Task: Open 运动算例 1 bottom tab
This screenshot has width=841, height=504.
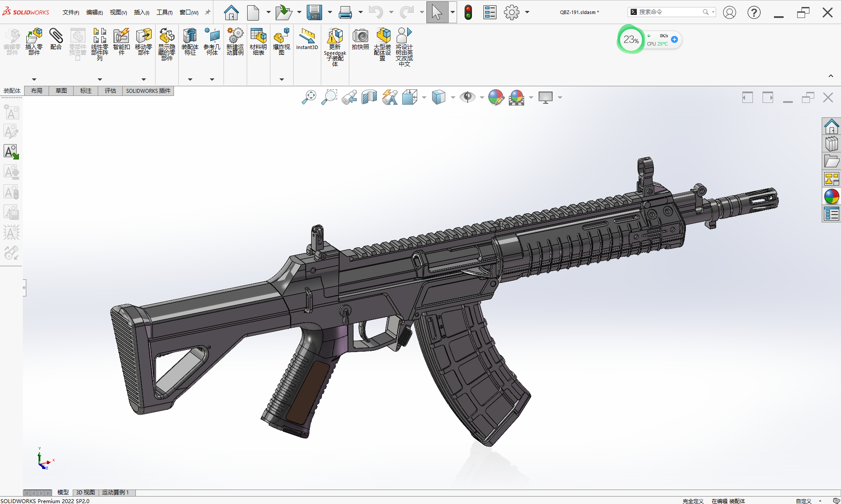Action: (116, 493)
